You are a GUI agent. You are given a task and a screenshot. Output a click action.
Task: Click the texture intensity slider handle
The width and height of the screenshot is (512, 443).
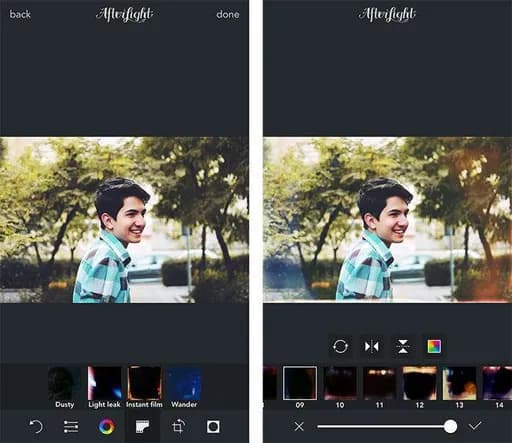(450, 426)
